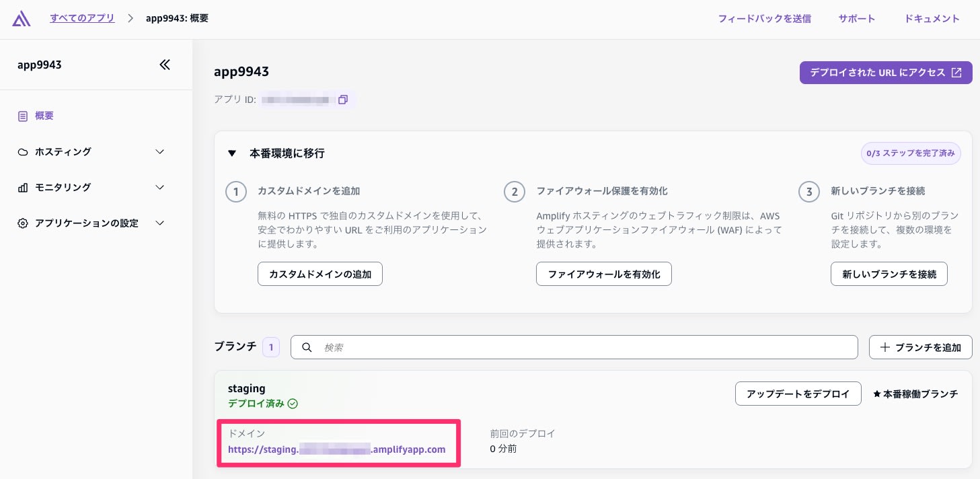This screenshot has height=479, width=980.
Task: Click the star beside 本番稼働ブランチ
Action: coord(876,394)
